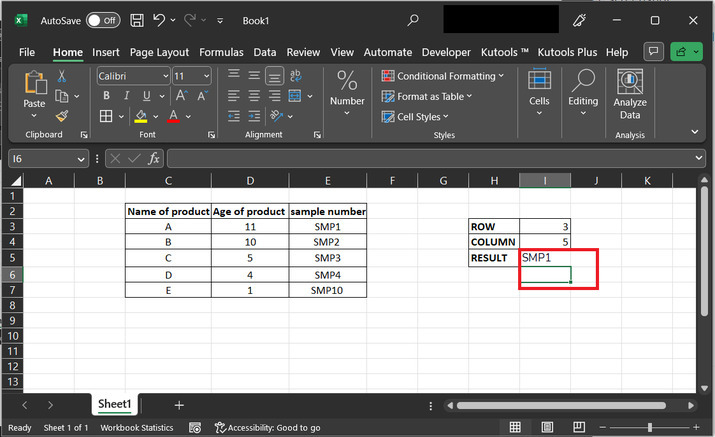Click Workbook Statistics in status bar
The image size is (715, 437).
coord(139,427)
